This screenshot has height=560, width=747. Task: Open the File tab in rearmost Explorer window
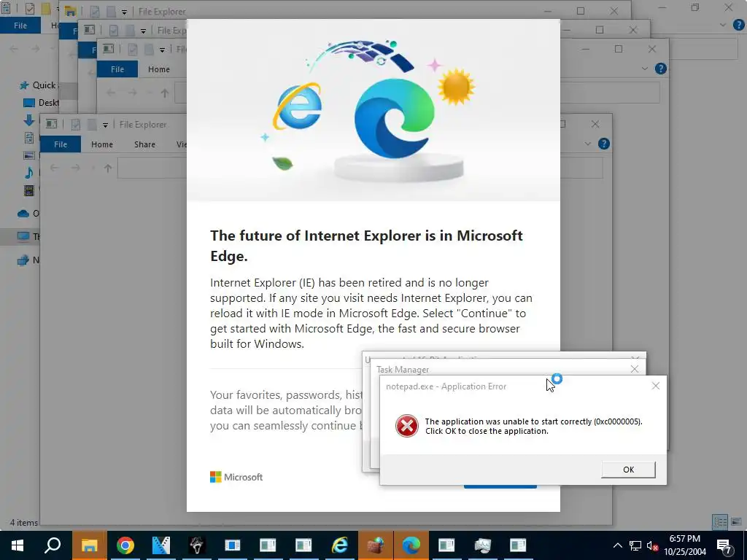(20, 26)
